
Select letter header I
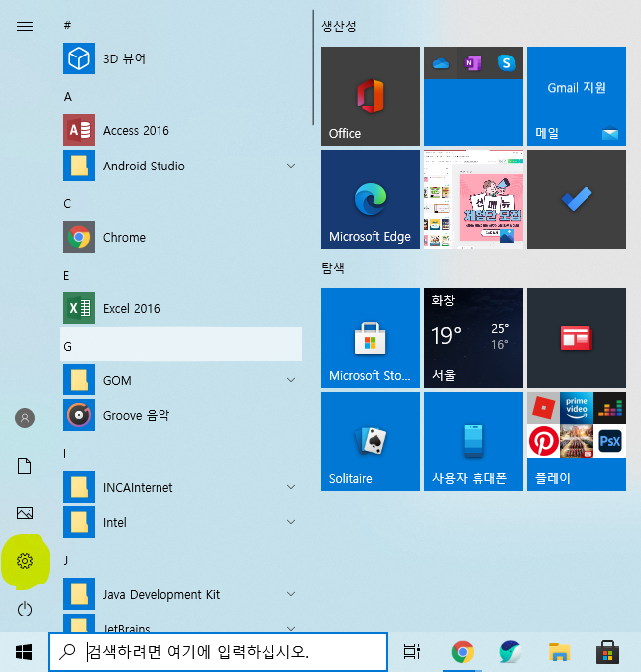tap(65, 453)
